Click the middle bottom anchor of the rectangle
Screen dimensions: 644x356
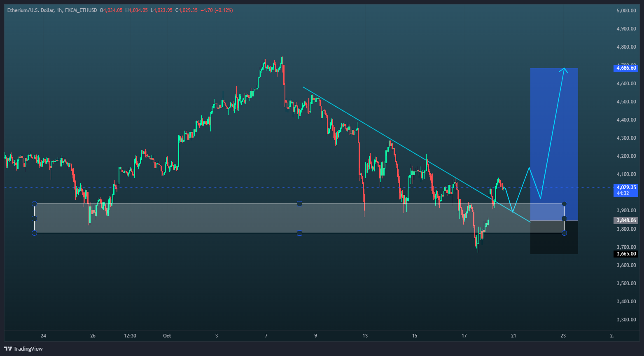tap(300, 233)
